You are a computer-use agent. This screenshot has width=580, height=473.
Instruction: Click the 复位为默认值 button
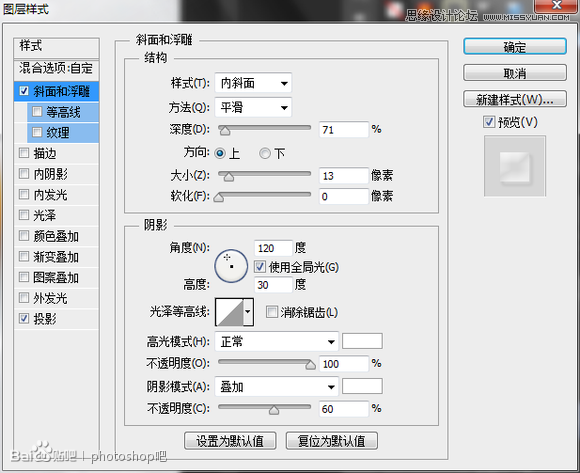tap(332, 441)
